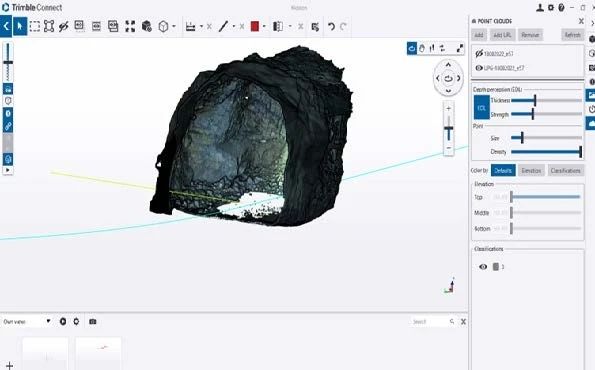Toggle classification 3 visibility eye

coord(483,267)
